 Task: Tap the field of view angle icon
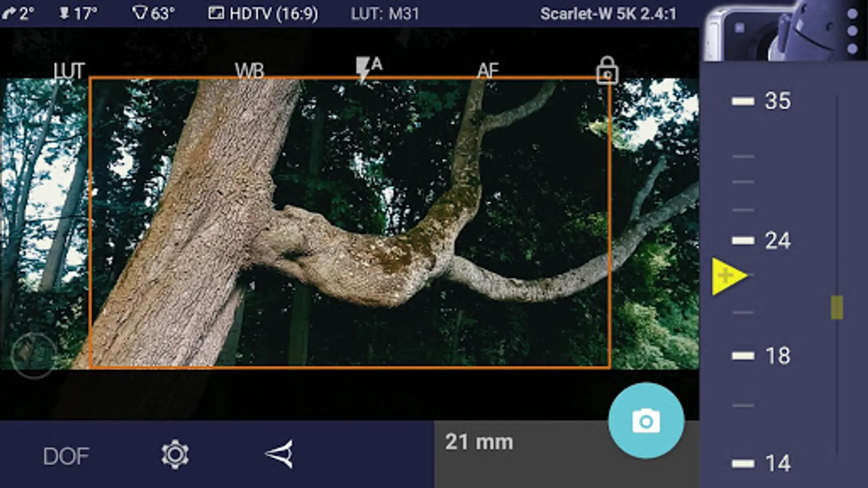279,454
